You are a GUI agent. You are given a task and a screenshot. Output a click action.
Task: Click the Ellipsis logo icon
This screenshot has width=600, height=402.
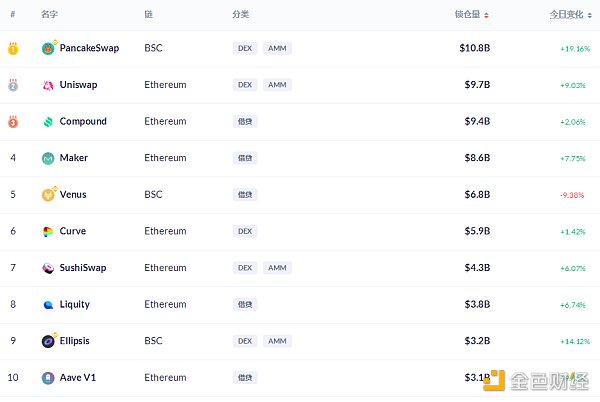(x=48, y=341)
